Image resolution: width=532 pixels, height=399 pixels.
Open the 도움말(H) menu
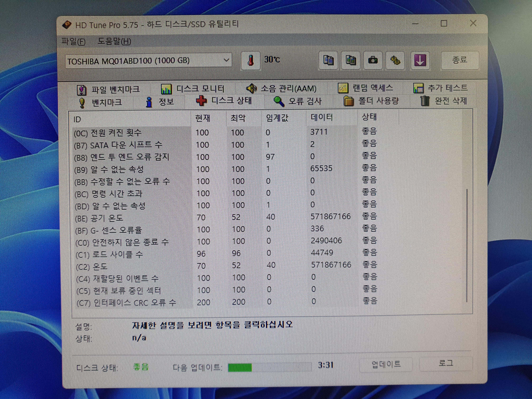114,41
